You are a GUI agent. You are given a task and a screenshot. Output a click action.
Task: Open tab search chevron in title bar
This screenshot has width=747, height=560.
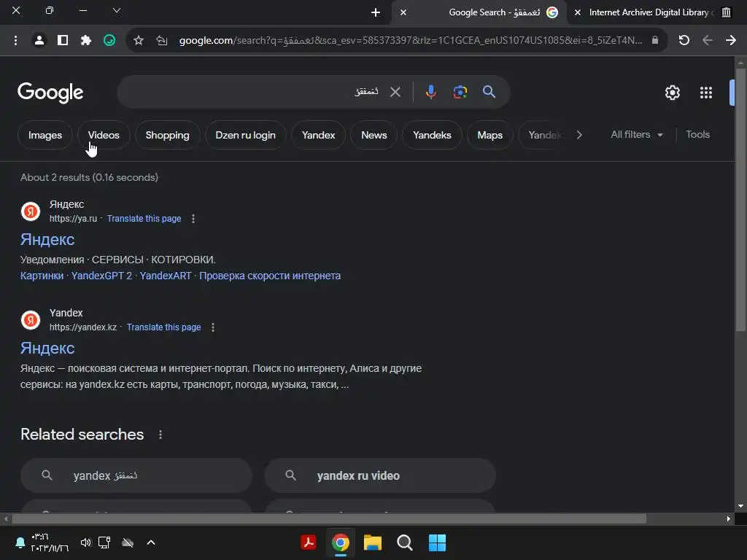pyautogui.click(x=116, y=10)
